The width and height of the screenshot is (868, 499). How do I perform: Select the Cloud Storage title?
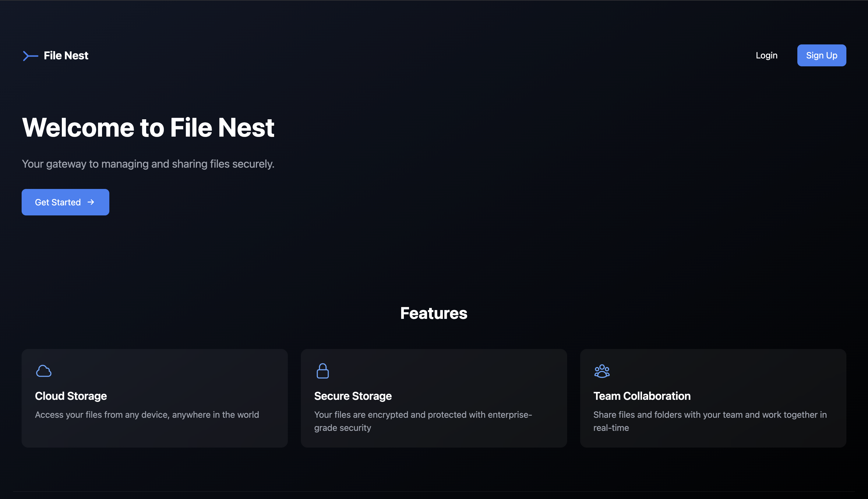click(x=71, y=396)
